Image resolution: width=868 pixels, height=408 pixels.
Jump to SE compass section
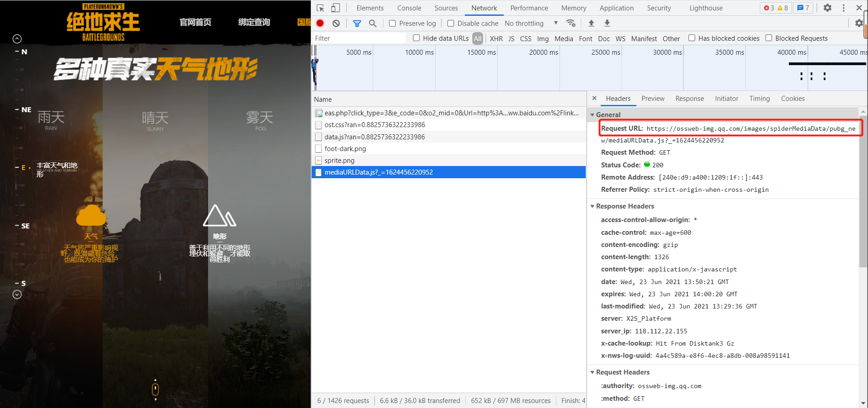pos(25,226)
